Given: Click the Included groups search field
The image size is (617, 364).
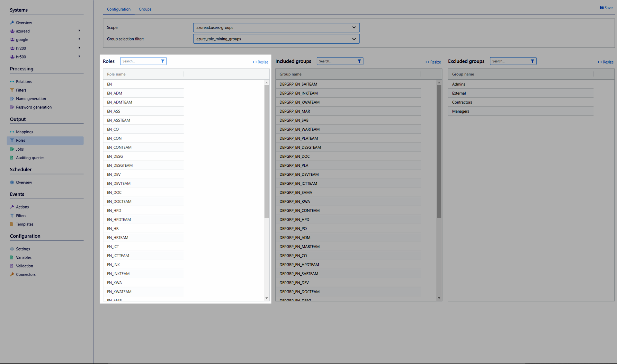Looking at the screenshot, I should click(x=336, y=61).
